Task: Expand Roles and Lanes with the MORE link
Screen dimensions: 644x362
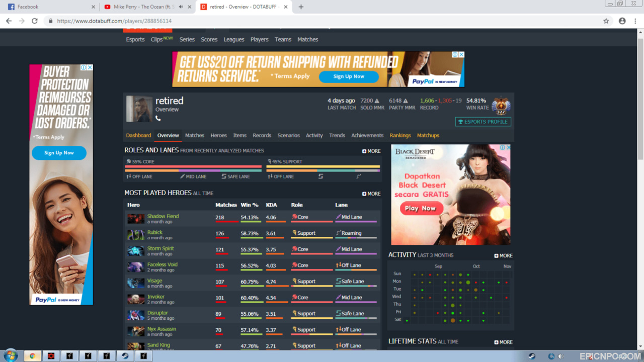Action: 371,151
